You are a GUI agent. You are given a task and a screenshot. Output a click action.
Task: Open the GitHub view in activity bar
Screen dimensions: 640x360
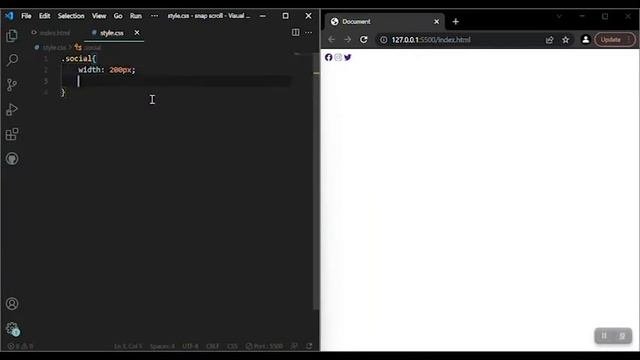coord(12,158)
